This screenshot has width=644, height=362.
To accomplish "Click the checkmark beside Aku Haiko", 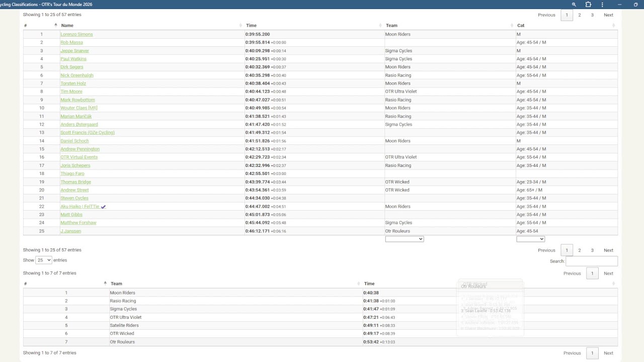I will 103,207.
